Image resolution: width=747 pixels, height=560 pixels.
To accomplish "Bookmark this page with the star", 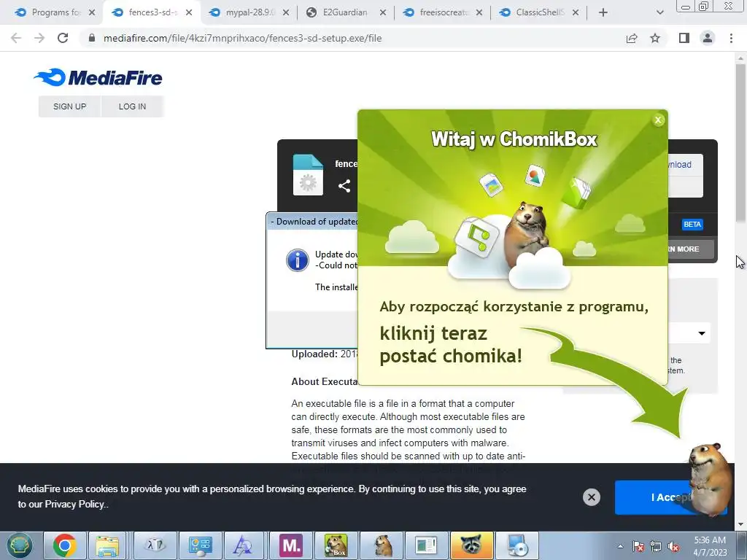I will [x=655, y=38].
